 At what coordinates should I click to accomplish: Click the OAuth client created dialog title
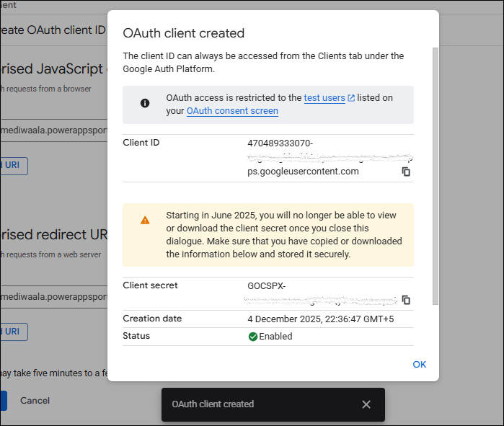[x=184, y=33]
